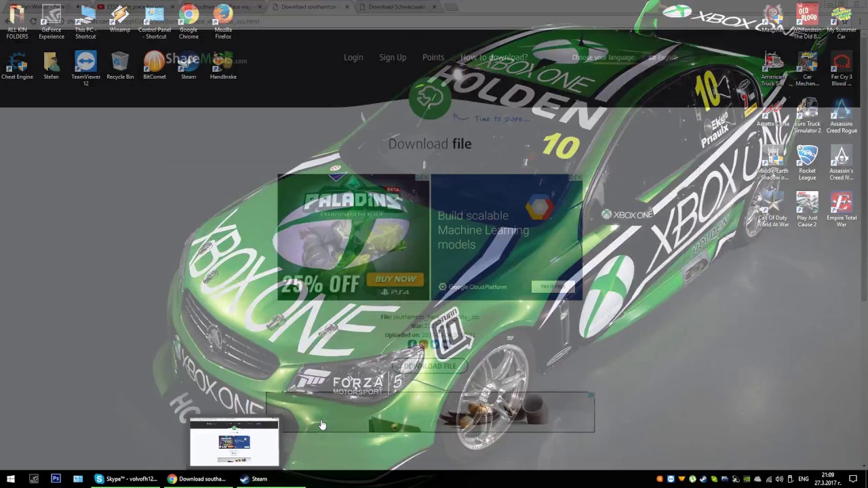
Task: Select the Handbrake desktop shortcut
Action: click(x=223, y=66)
